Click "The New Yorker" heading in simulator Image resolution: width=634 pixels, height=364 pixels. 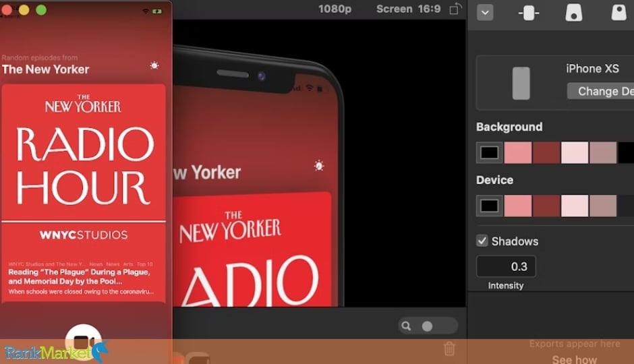[45, 69]
